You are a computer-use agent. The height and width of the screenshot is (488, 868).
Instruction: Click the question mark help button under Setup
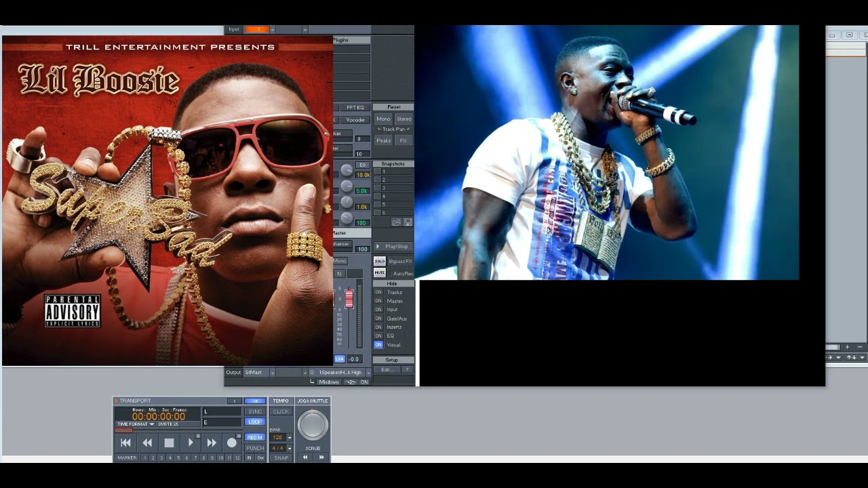(x=408, y=369)
